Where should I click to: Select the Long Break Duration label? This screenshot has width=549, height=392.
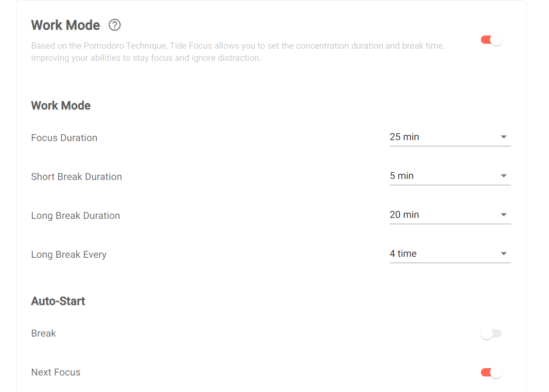(75, 216)
